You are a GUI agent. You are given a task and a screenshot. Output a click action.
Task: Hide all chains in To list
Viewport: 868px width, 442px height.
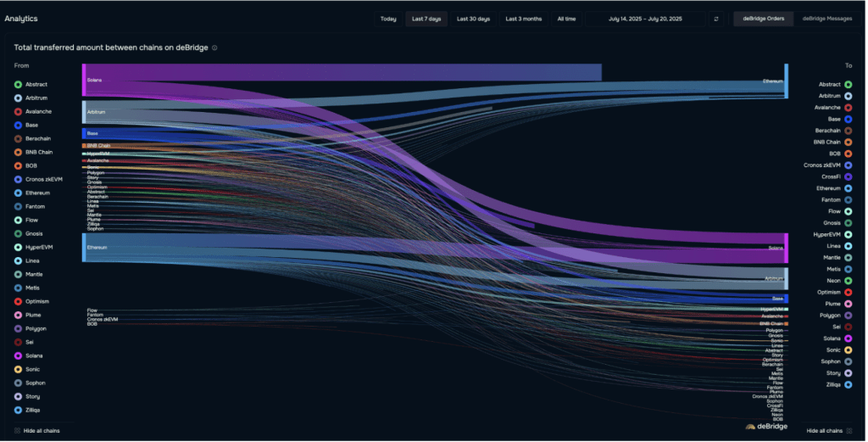click(829, 431)
